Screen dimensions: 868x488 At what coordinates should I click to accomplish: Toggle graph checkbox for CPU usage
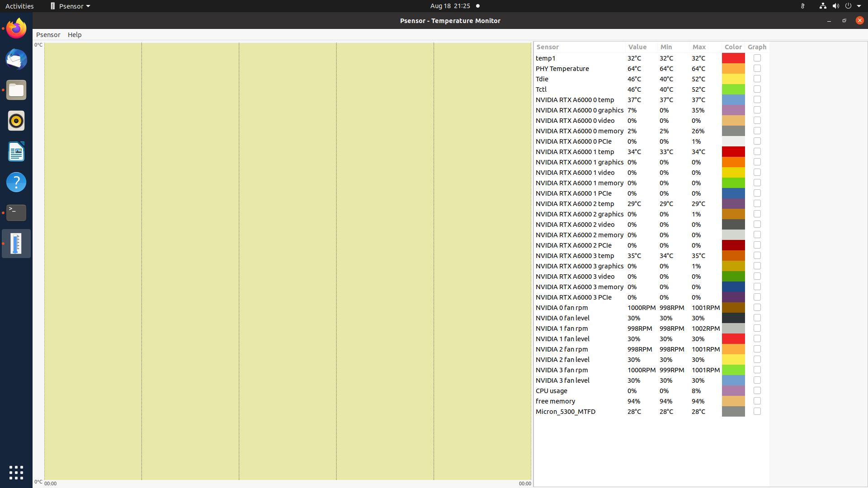point(757,390)
